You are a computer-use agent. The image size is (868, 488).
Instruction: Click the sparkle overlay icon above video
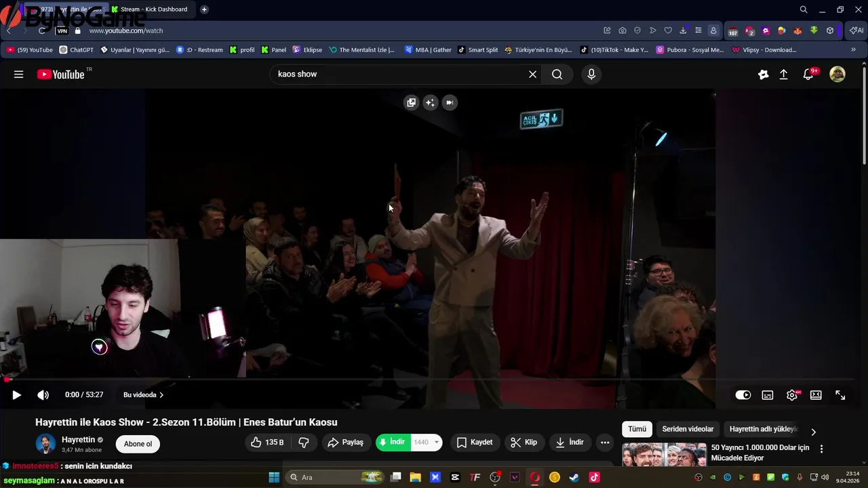[430, 103]
